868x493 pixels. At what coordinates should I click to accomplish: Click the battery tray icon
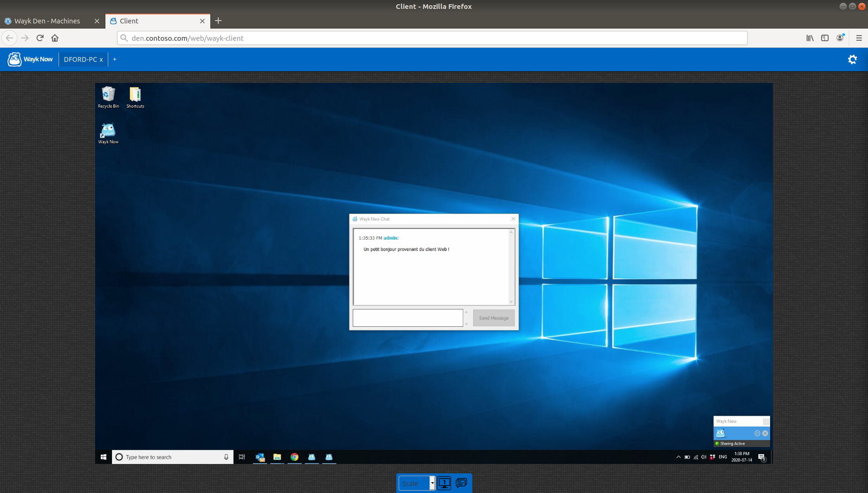(687, 457)
